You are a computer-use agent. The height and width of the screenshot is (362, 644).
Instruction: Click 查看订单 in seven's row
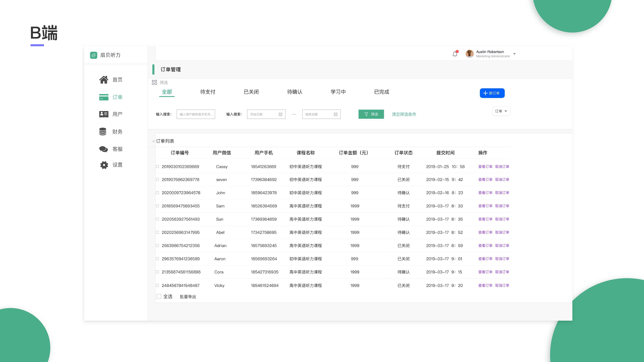pyautogui.click(x=485, y=180)
